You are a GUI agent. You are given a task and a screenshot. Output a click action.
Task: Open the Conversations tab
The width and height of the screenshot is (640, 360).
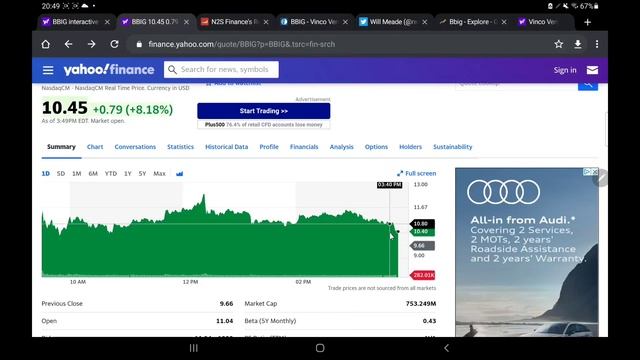(x=135, y=147)
